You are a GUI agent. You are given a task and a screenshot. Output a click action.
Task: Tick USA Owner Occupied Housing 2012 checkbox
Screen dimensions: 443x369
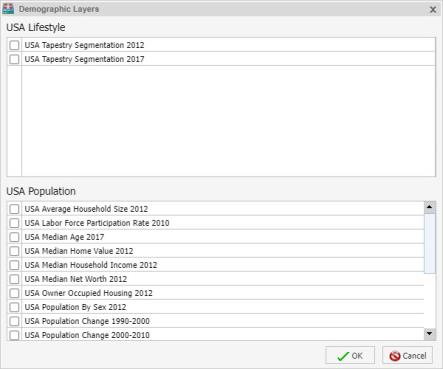click(x=14, y=293)
